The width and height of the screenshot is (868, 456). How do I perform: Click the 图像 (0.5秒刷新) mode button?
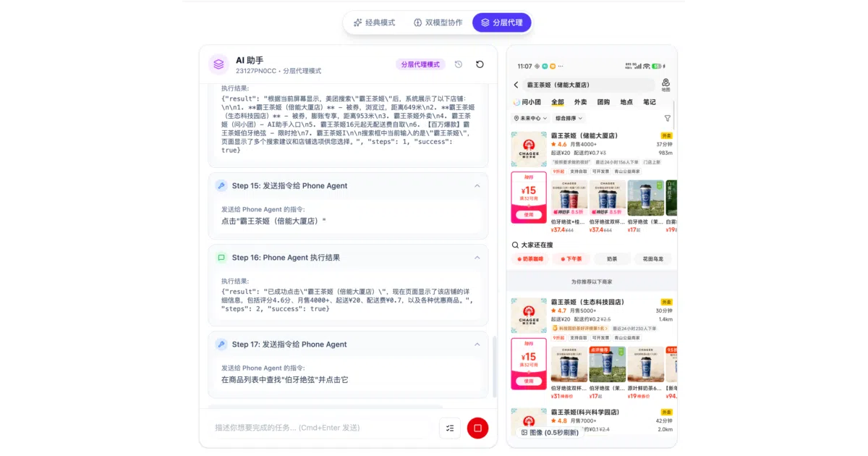coord(550,432)
